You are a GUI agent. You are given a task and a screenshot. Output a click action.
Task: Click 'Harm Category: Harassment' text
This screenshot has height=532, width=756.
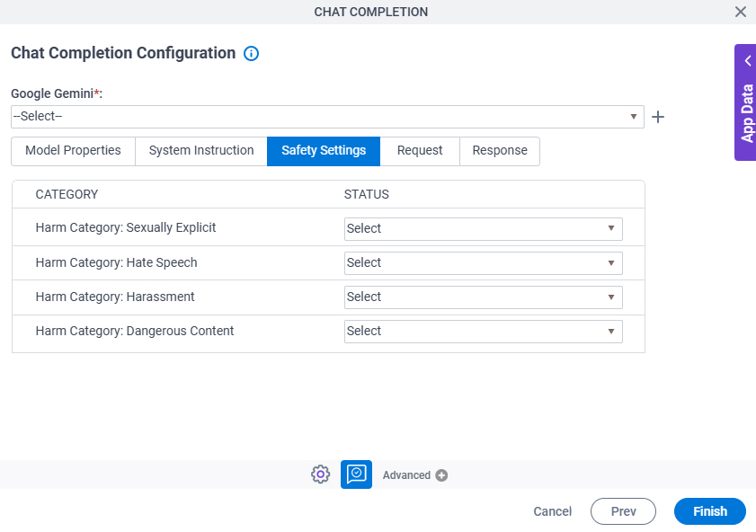115,297
